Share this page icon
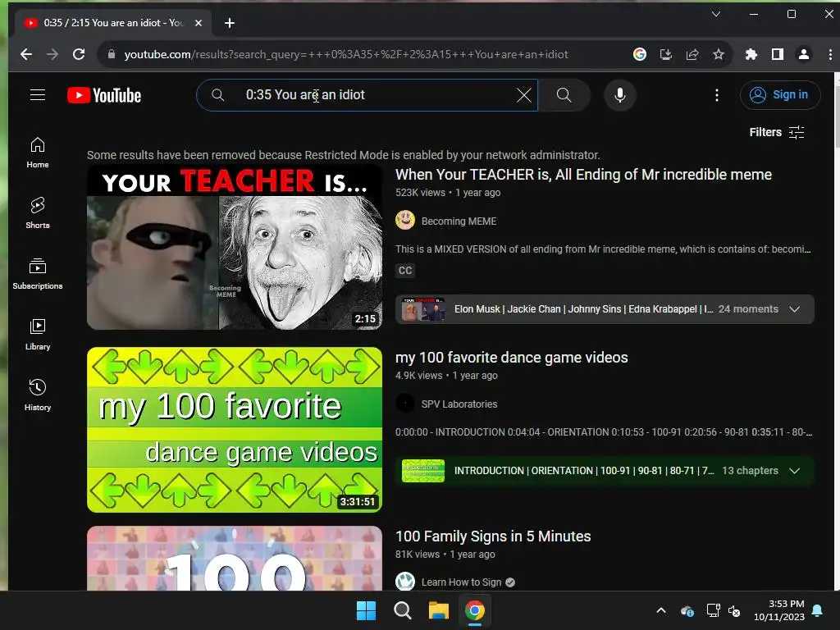This screenshot has height=630, width=840. (692, 54)
